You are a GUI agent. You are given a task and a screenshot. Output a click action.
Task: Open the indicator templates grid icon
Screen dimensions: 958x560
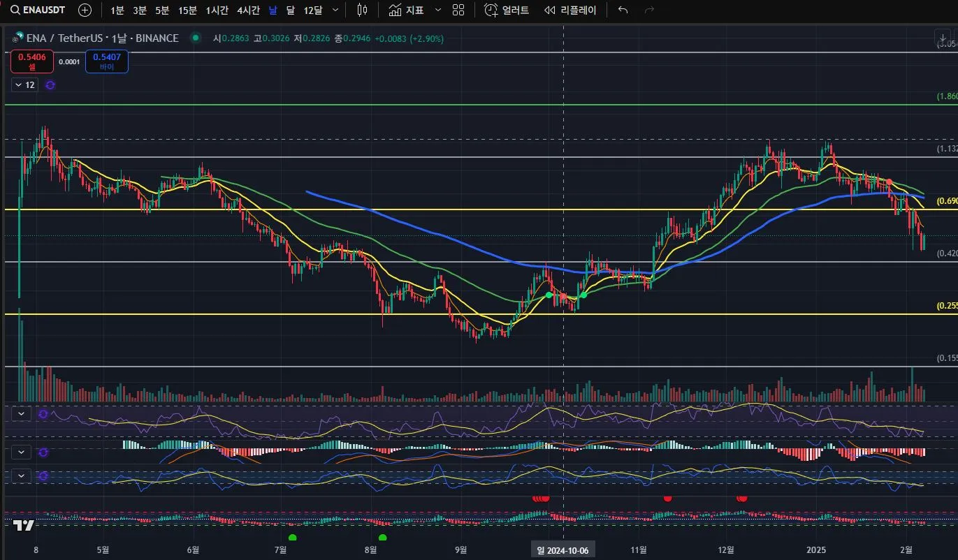pos(458,10)
